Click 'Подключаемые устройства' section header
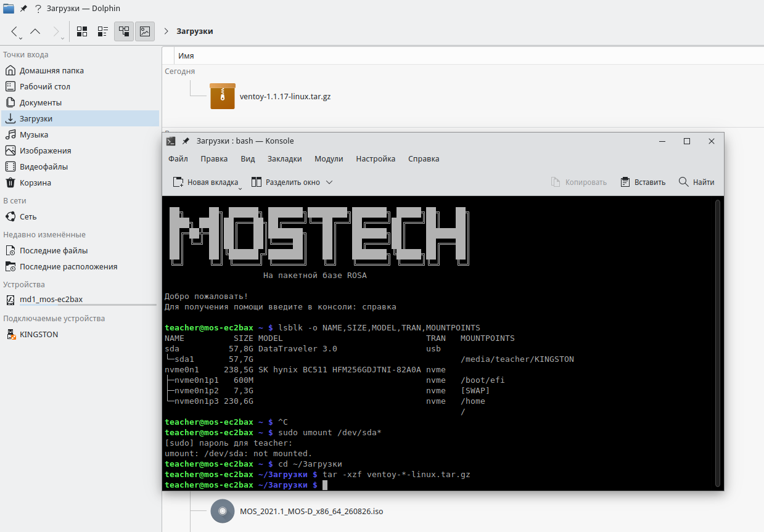 click(x=54, y=318)
